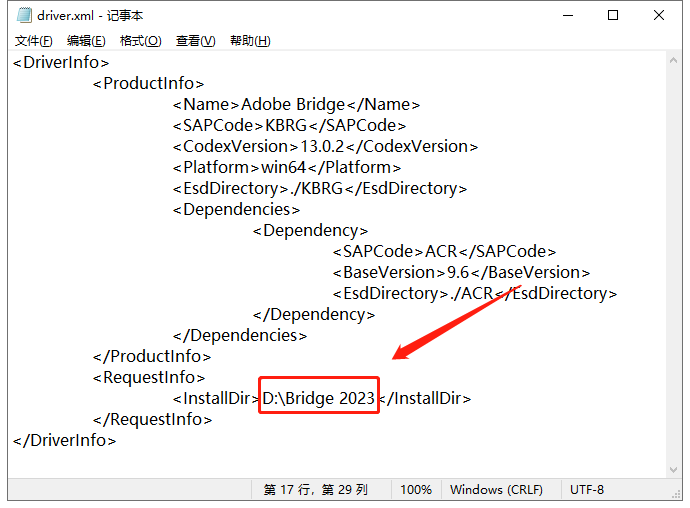
Task: Click the Windows (CRLF) status bar field
Action: [496, 490]
